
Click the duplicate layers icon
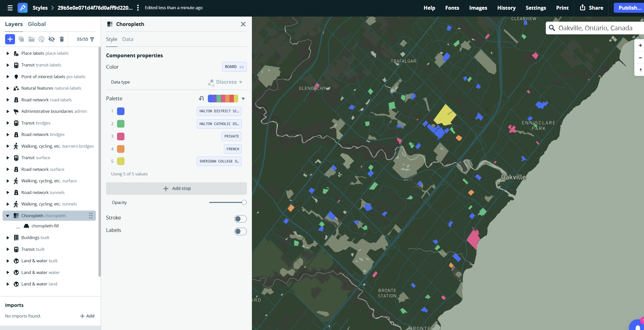point(21,39)
